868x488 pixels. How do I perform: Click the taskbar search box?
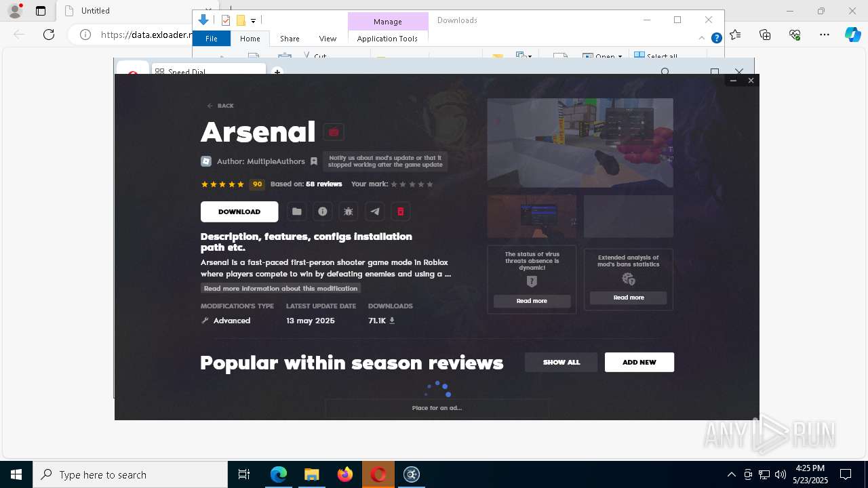click(130, 474)
